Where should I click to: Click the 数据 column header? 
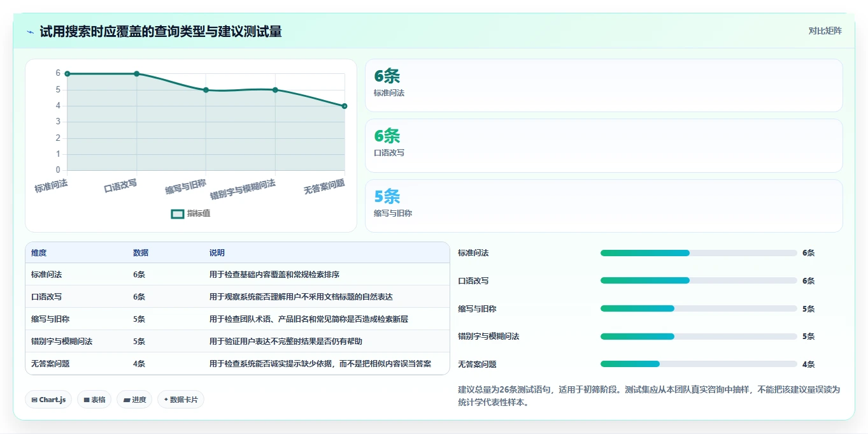pos(141,253)
